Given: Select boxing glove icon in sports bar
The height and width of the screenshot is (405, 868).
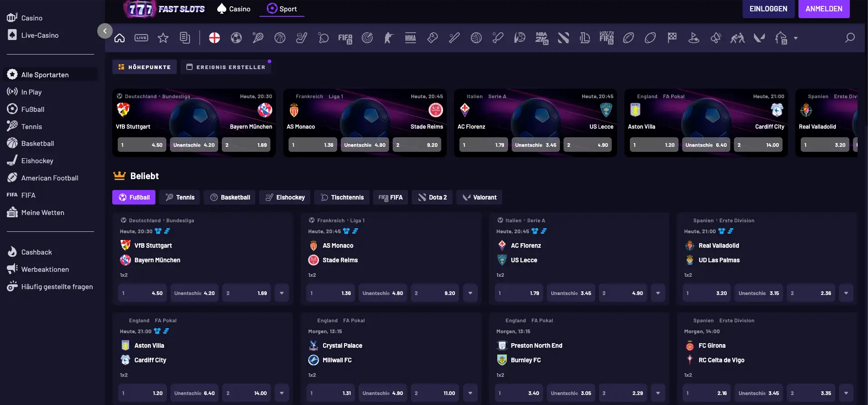Looking at the screenshot, I should point(433,38).
